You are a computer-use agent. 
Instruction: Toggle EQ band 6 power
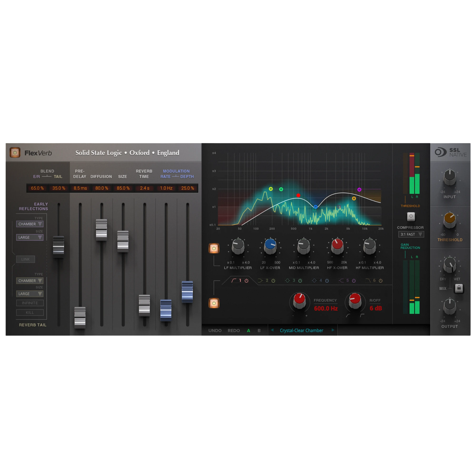[x=381, y=281]
